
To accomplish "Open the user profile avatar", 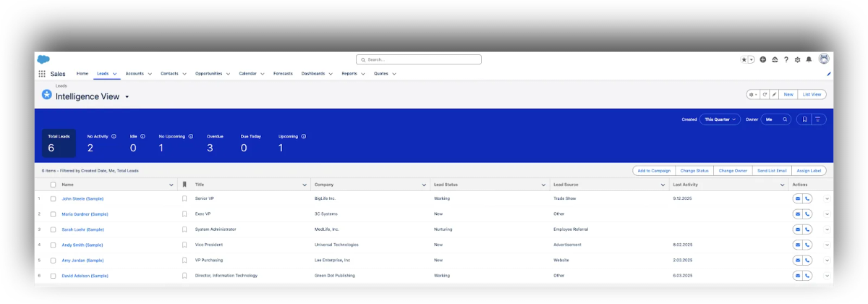I will tap(823, 59).
